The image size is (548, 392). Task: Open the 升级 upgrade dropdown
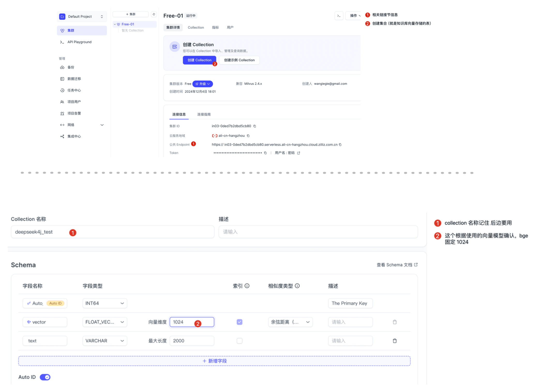pyautogui.click(x=202, y=84)
